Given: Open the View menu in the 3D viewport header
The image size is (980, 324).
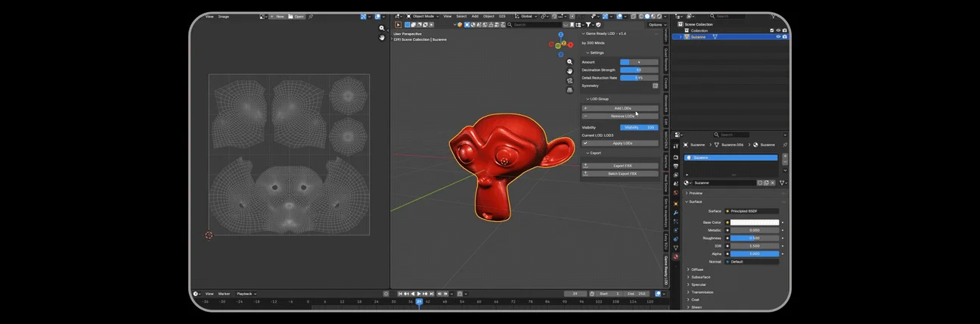Looking at the screenshot, I should (x=448, y=16).
